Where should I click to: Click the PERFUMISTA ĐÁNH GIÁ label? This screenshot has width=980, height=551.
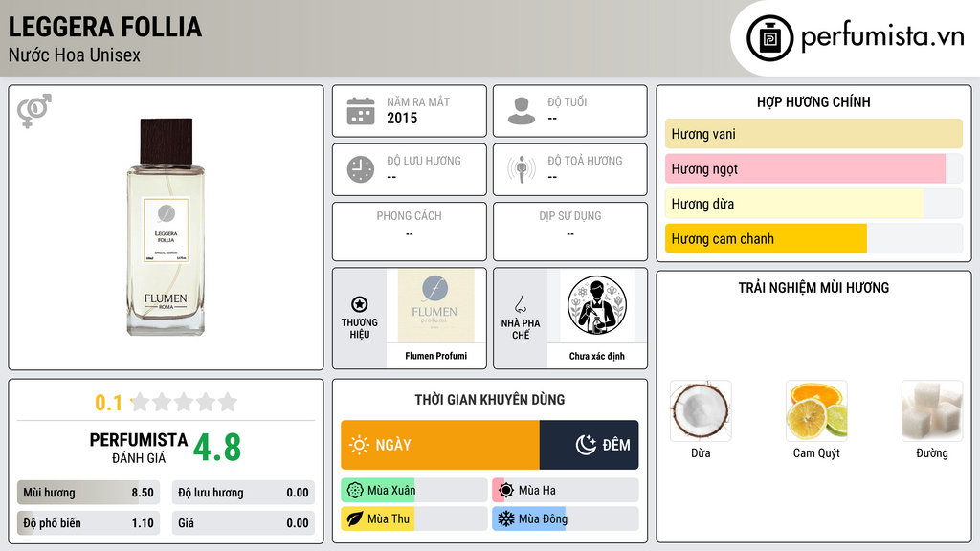point(139,448)
